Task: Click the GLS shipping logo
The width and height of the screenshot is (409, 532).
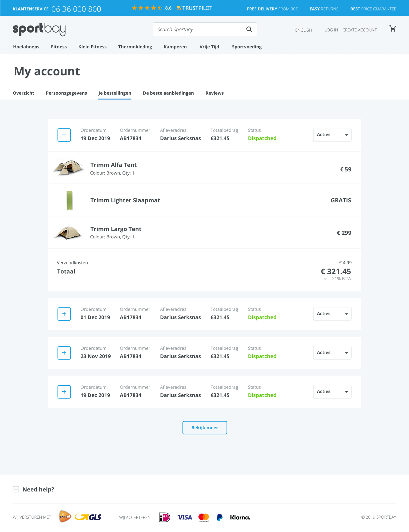Action: coord(88,517)
